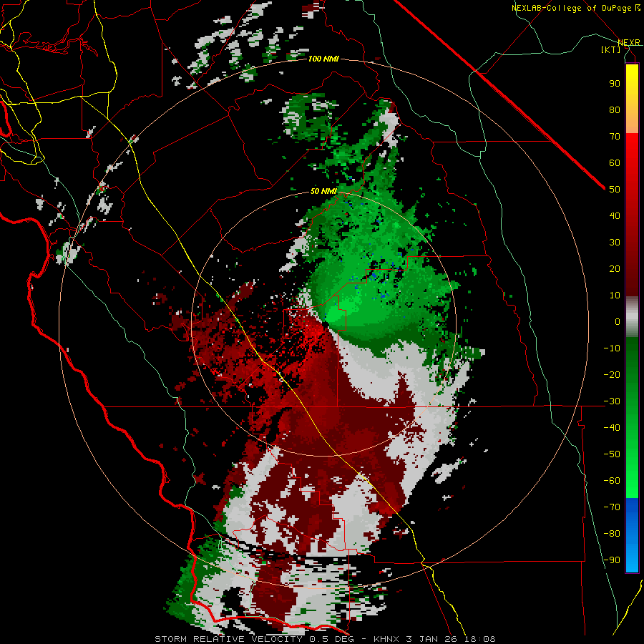Screen dimensions: 644x644
Task: Click the 80 value on the velocity scale
Action: point(615,110)
